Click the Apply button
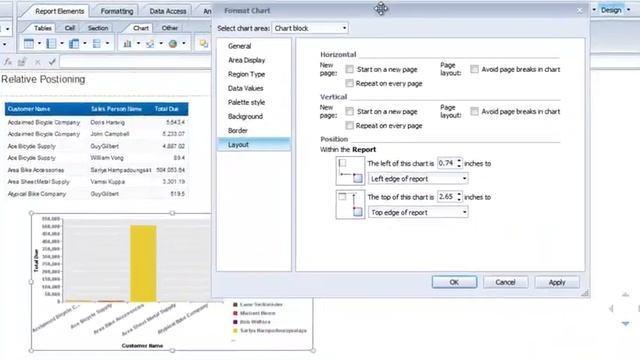640x360 pixels. [557, 282]
